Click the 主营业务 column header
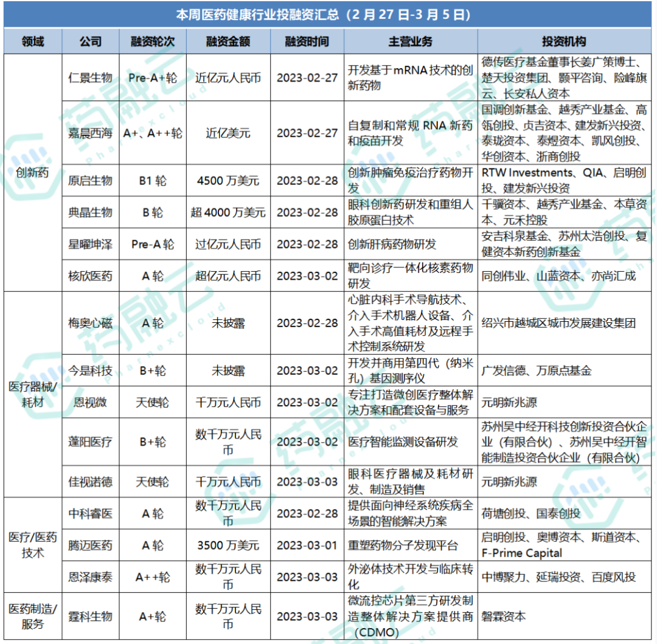657x644 pixels. tap(410, 41)
